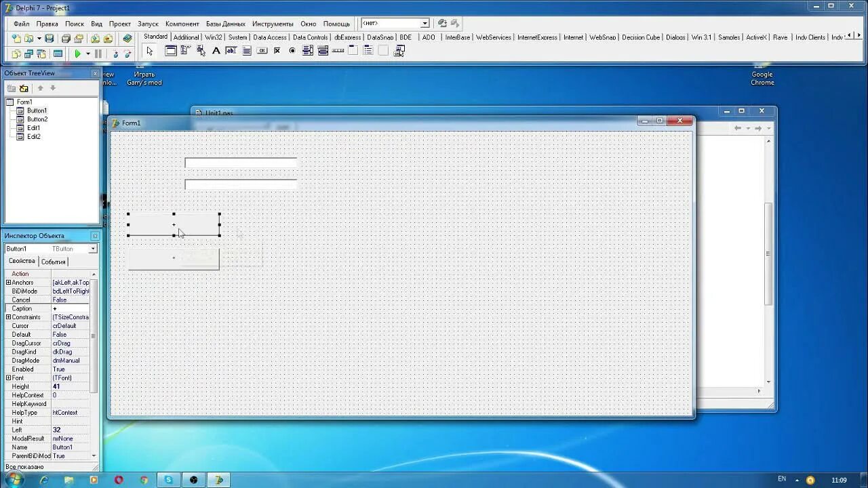Screen dimensions: 868x488
Task: Click the back arrow in code editor window
Action: (x=738, y=128)
